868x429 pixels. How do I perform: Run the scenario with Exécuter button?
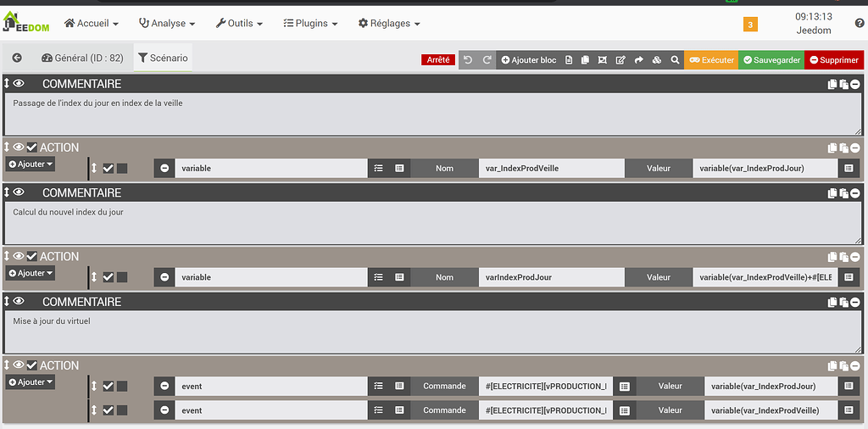click(710, 60)
